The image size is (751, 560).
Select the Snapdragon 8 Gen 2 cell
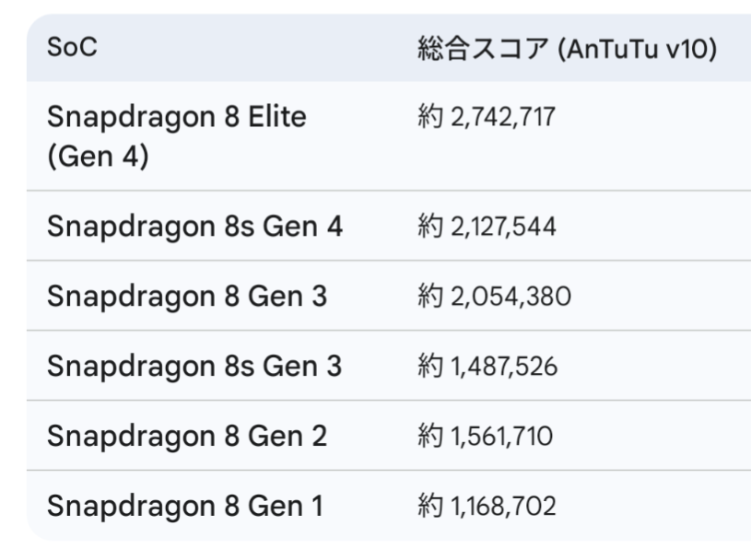(x=187, y=436)
